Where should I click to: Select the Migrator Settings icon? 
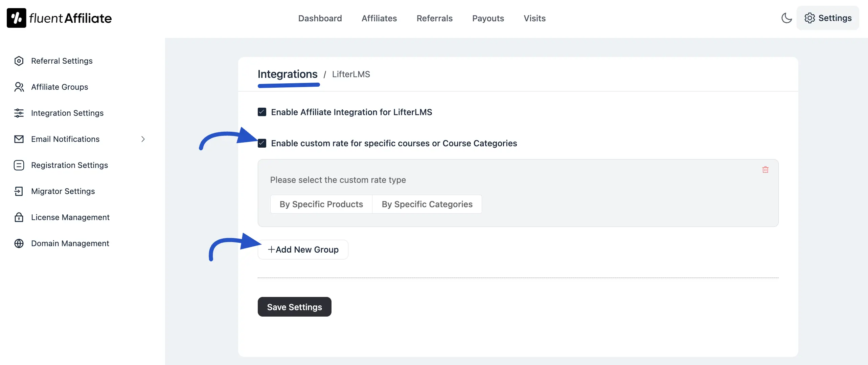click(x=19, y=191)
